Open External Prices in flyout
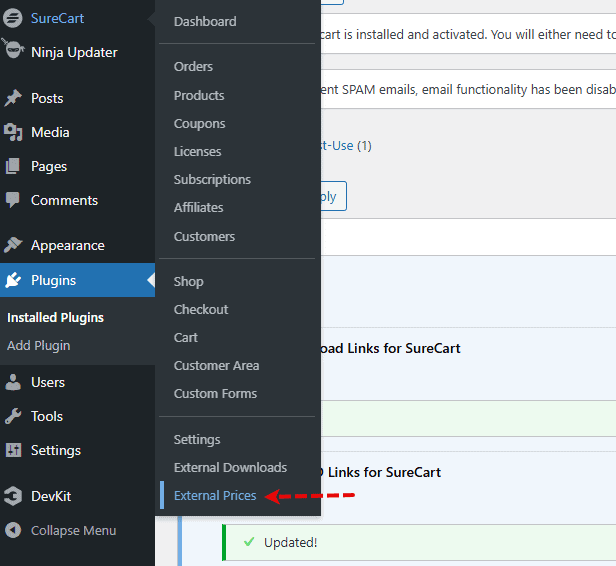Image resolution: width=616 pixels, height=566 pixels. (x=215, y=496)
